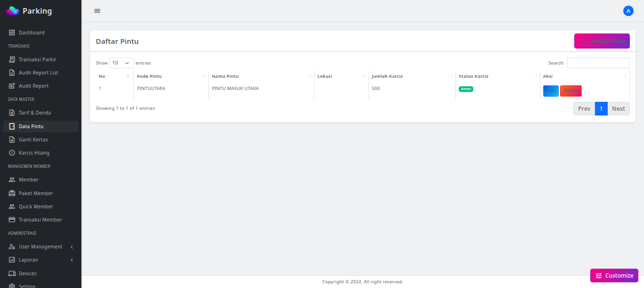Sort table by Status Karcis column
644x288 pixels.
[498, 76]
